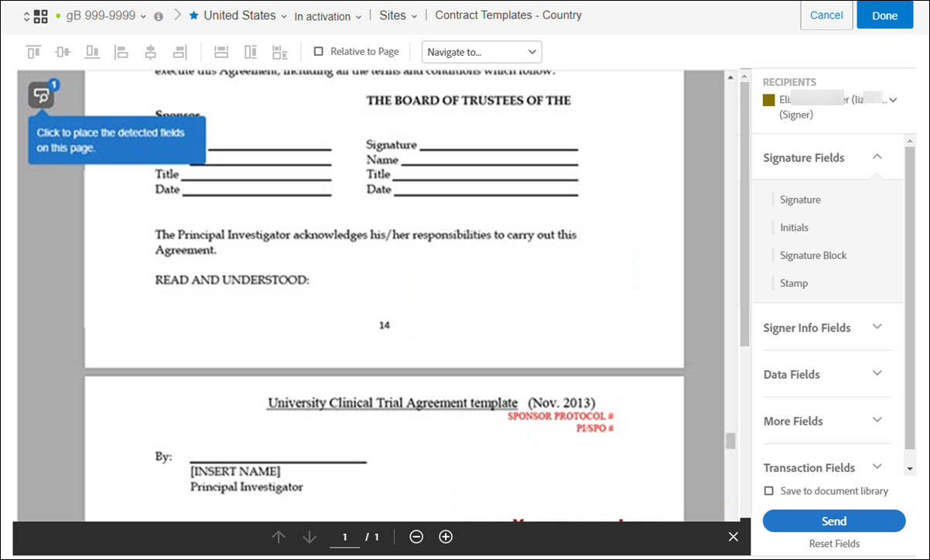930x560 pixels.
Task: Click the page number input field
Action: (345, 537)
